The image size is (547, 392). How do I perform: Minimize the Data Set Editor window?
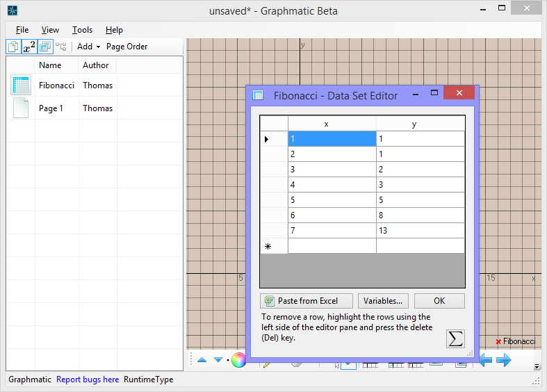coord(416,93)
